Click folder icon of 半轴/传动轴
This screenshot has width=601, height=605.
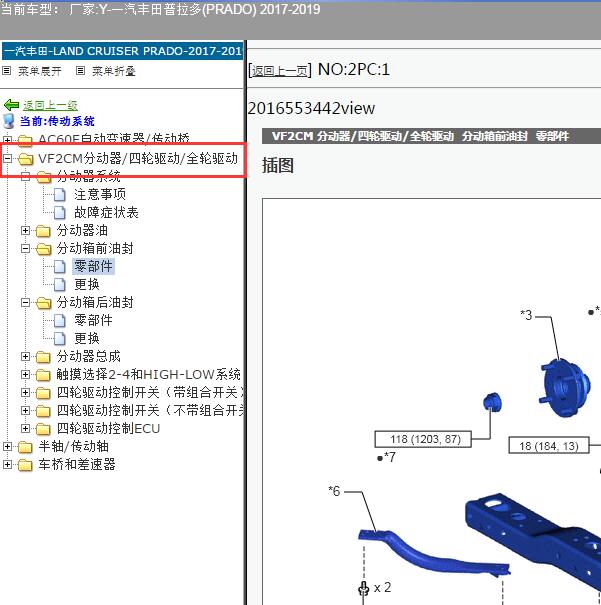[25, 447]
